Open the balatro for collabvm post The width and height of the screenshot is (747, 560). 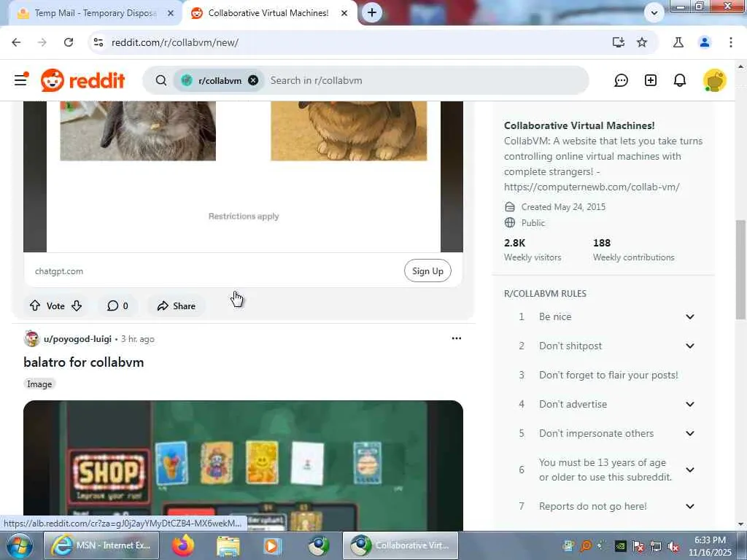84,362
